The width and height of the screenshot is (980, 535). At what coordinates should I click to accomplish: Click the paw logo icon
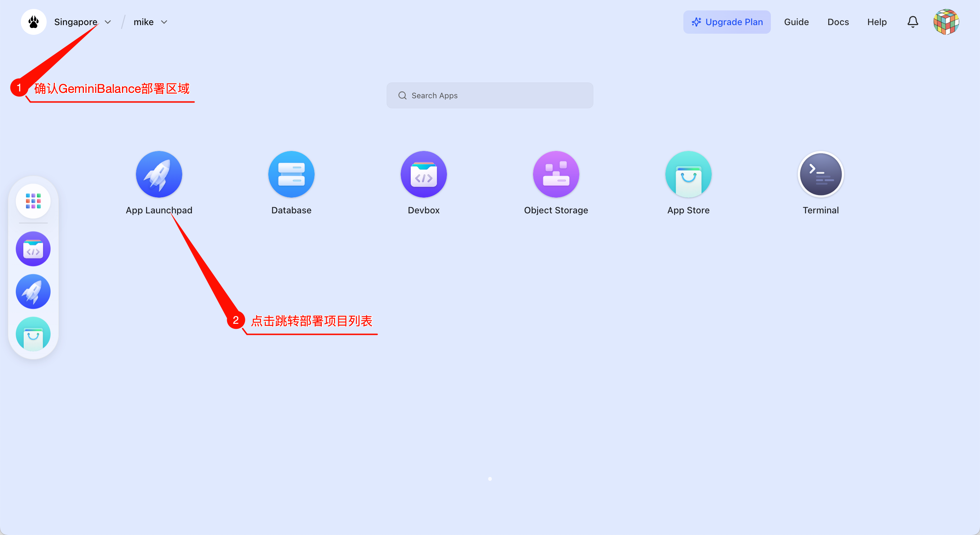point(33,22)
